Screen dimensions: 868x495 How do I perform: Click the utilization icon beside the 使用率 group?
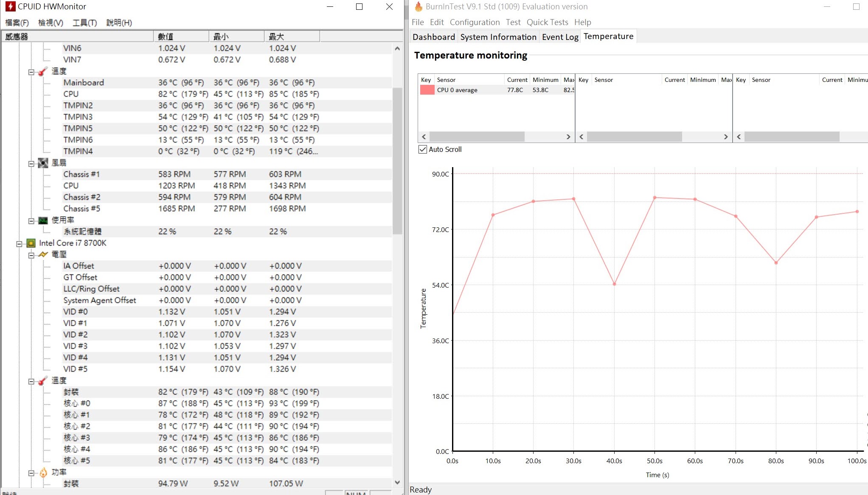click(43, 220)
